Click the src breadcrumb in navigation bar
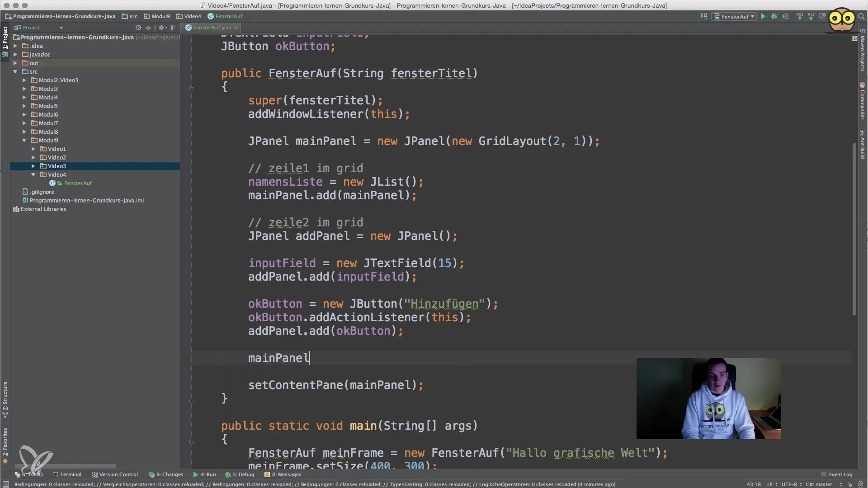 click(x=129, y=16)
